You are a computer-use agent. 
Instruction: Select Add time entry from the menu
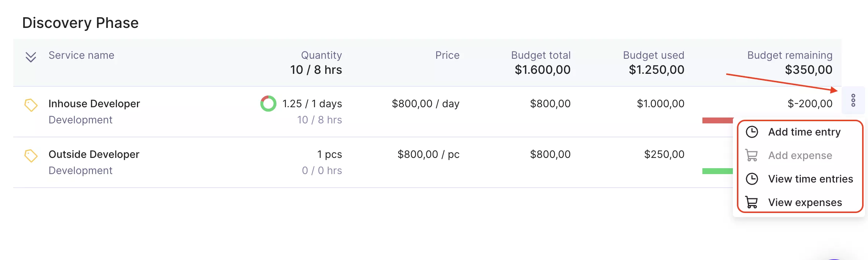(x=800, y=132)
